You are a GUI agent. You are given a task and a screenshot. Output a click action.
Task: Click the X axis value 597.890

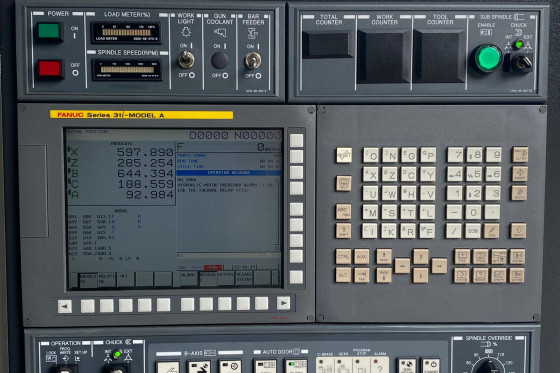(x=145, y=152)
